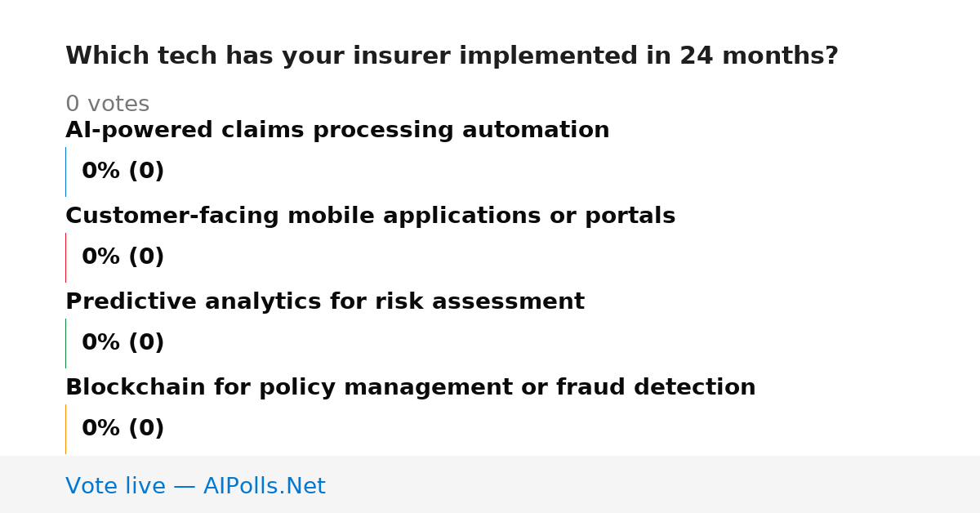Image resolution: width=980 pixels, height=513 pixels.
Task: Click the blue bar under AI-powered claims
Action: [x=65, y=172]
